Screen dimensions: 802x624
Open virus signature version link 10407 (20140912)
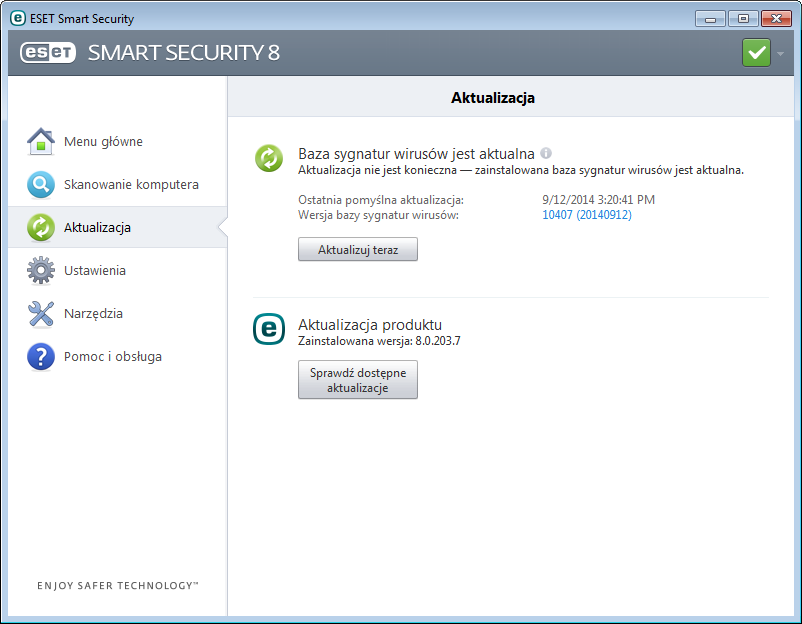pos(587,215)
